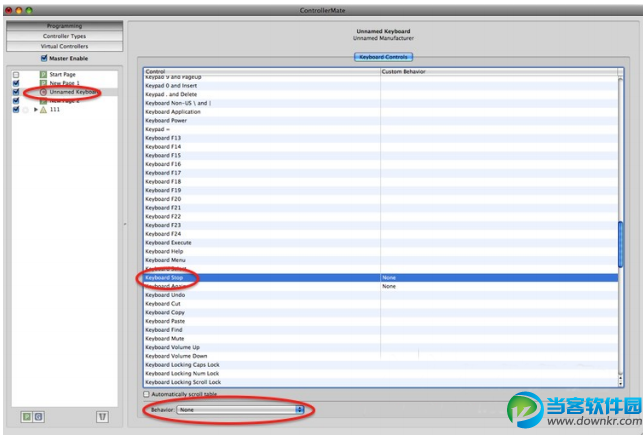Select the Keyboard F19 row

point(381,190)
